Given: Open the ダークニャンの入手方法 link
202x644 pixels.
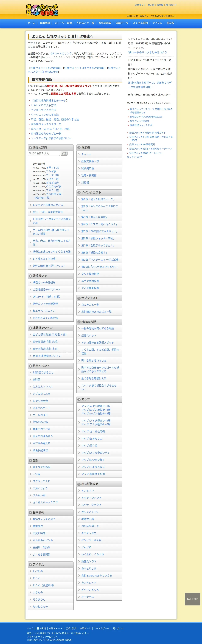Looking at the screenshot, I should [x=45, y=115].
